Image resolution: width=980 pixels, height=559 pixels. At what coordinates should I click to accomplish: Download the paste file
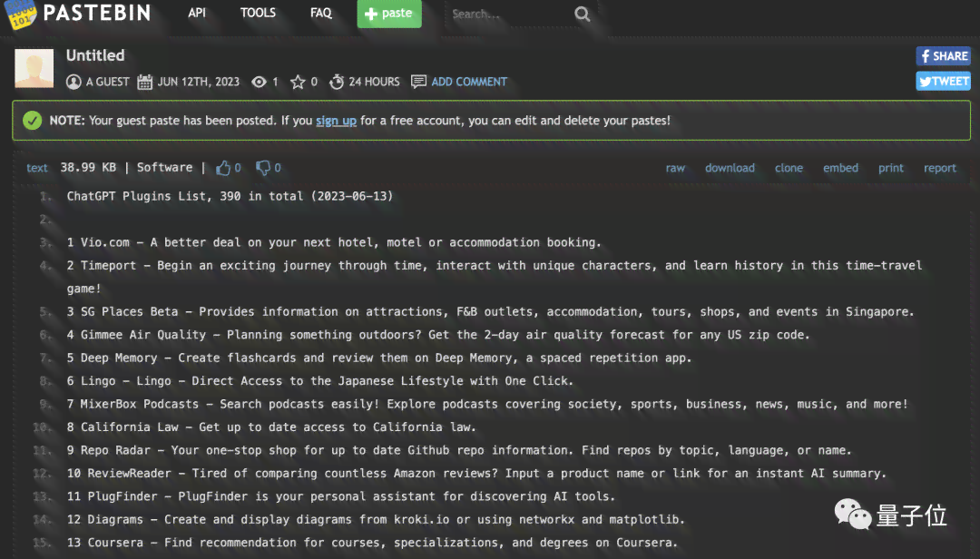730,168
